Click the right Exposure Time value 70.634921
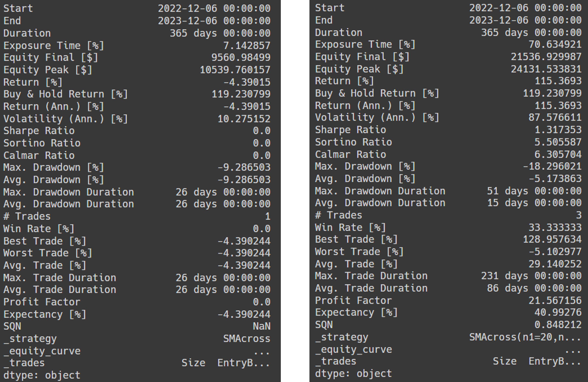 555,44
